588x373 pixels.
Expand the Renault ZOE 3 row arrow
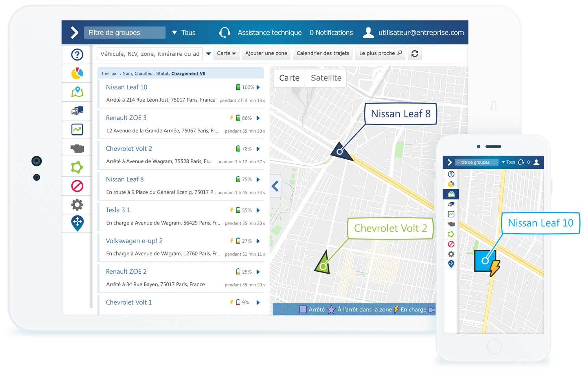pos(258,118)
